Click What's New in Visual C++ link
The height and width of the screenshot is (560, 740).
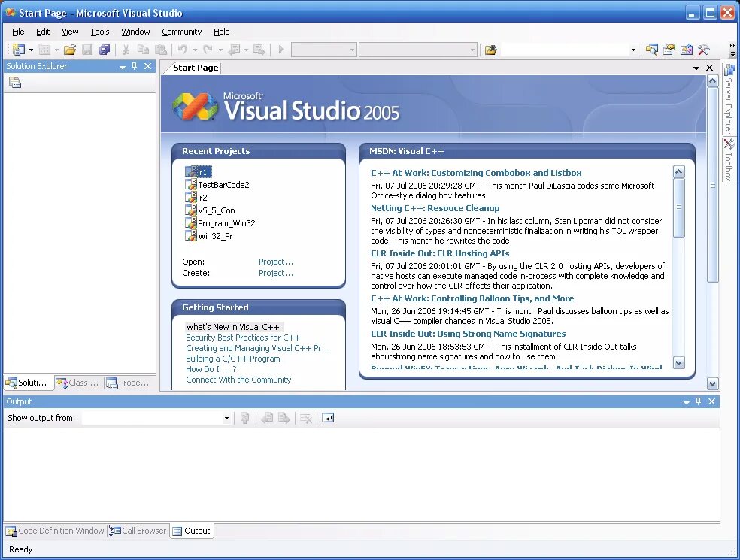pyautogui.click(x=232, y=327)
